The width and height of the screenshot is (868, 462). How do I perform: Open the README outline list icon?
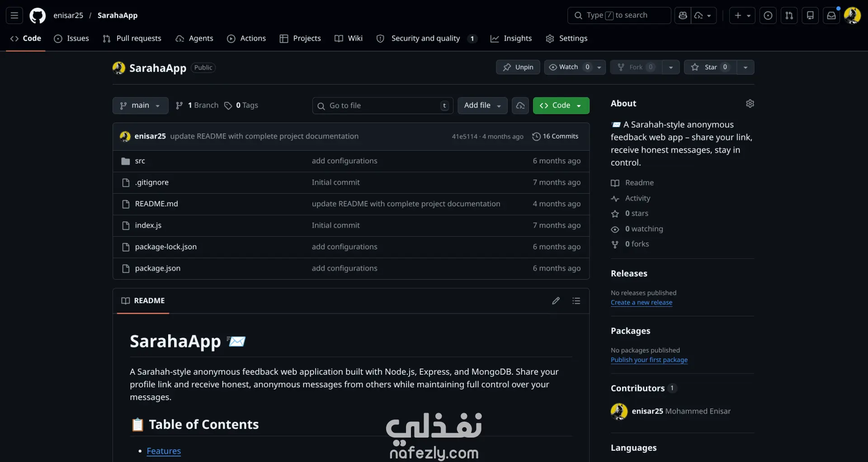(x=576, y=301)
